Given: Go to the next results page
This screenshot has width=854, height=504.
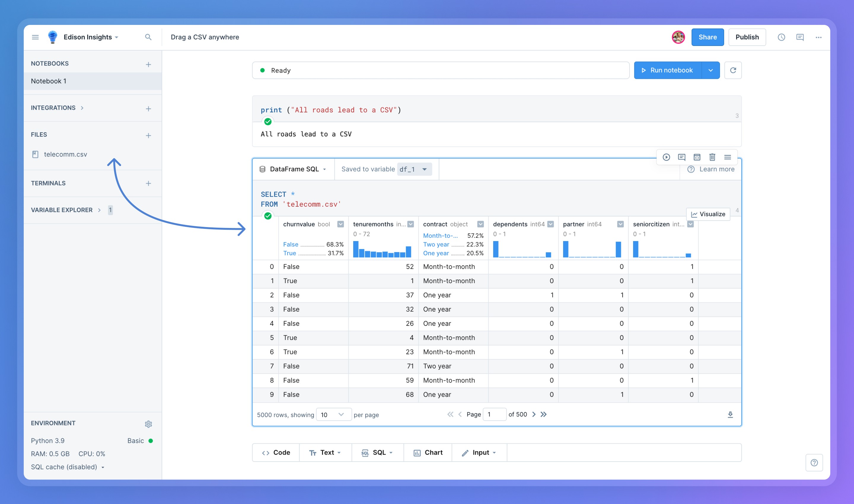Looking at the screenshot, I should pyautogui.click(x=534, y=414).
